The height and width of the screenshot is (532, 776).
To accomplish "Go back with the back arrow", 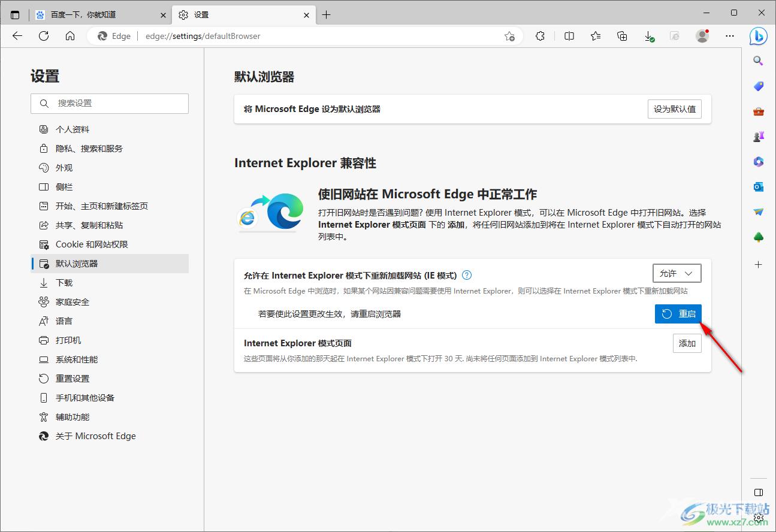I will (17, 36).
